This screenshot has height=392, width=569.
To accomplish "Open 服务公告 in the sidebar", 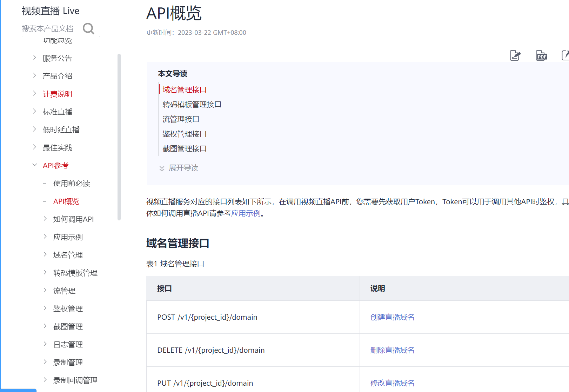I will click(58, 58).
